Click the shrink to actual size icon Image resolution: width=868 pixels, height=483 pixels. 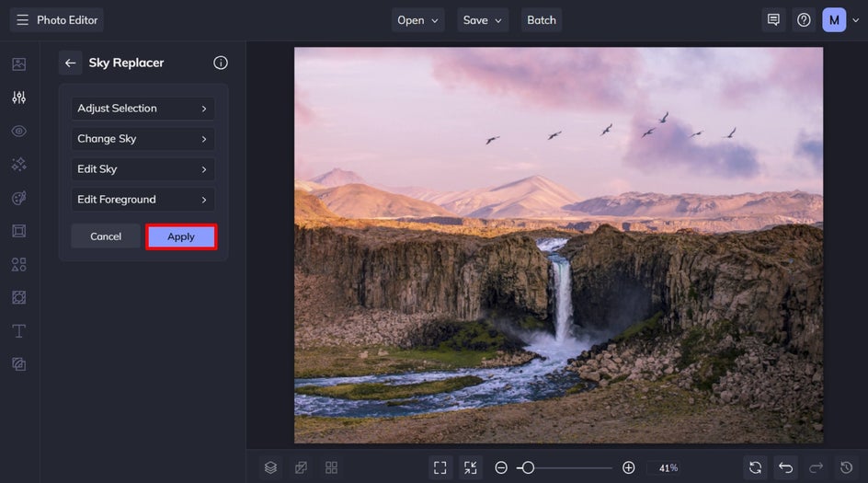point(471,467)
